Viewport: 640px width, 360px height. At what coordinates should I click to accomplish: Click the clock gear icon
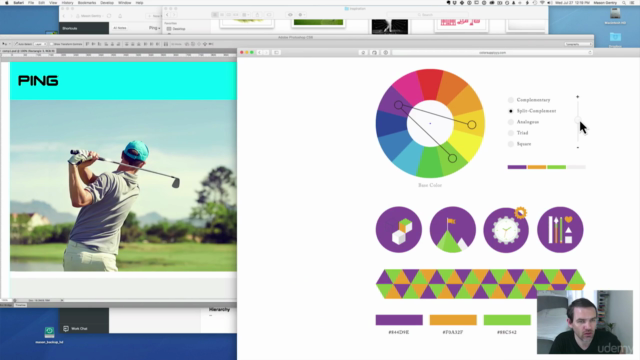(x=506, y=229)
